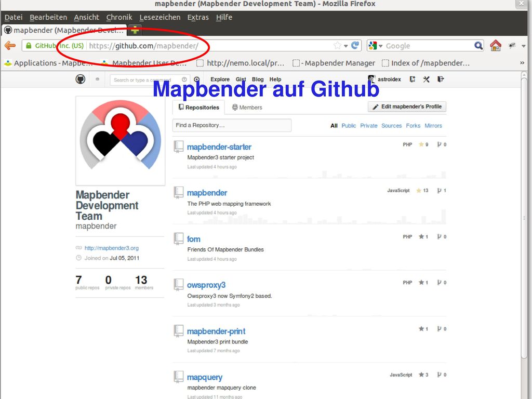
Task: Open the mapbender-starter repository
Action: pyautogui.click(x=219, y=147)
